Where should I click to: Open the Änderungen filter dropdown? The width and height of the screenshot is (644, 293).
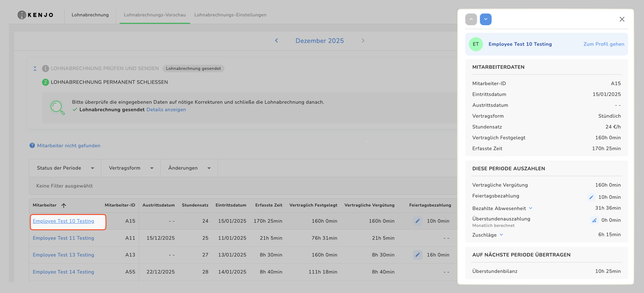[x=189, y=168]
